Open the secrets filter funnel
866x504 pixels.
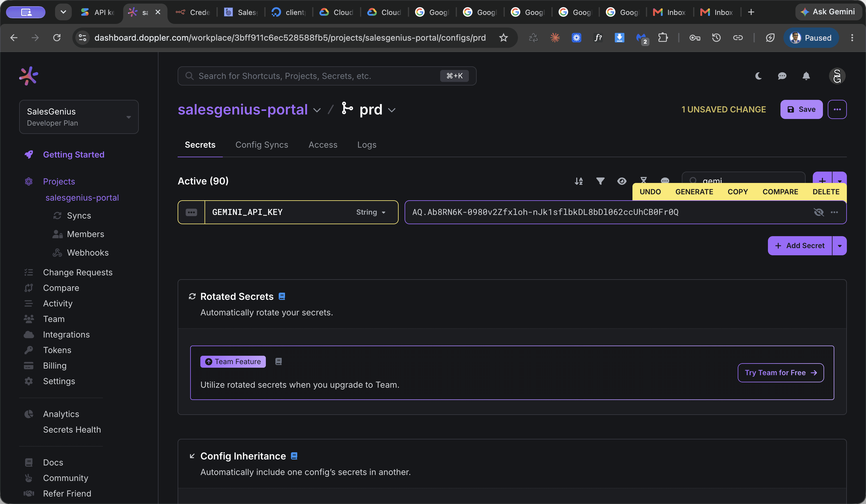[600, 181]
